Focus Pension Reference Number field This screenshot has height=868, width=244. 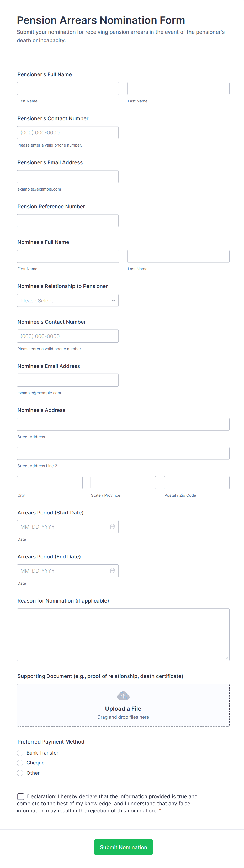pos(67,221)
